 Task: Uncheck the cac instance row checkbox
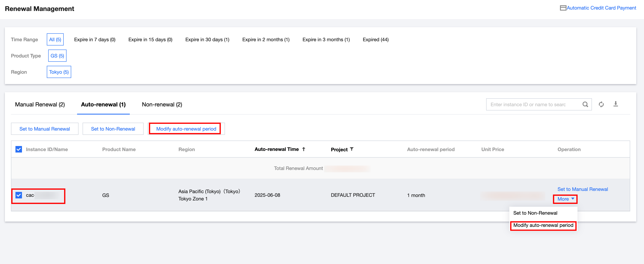(19, 195)
